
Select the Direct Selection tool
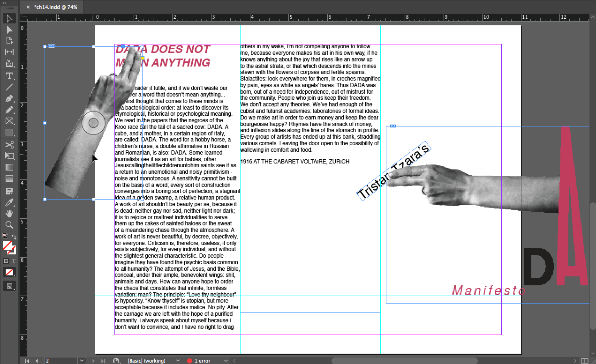9,30
